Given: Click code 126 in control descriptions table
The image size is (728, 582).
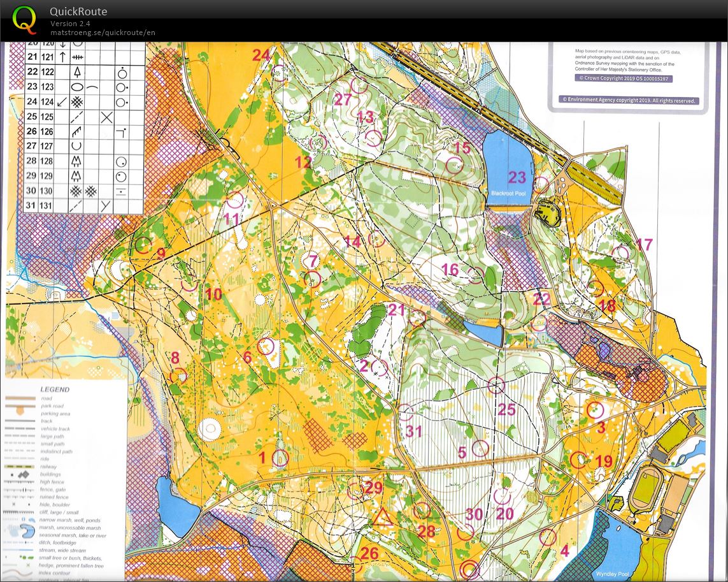Looking at the screenshot, I should click(47, 131).
